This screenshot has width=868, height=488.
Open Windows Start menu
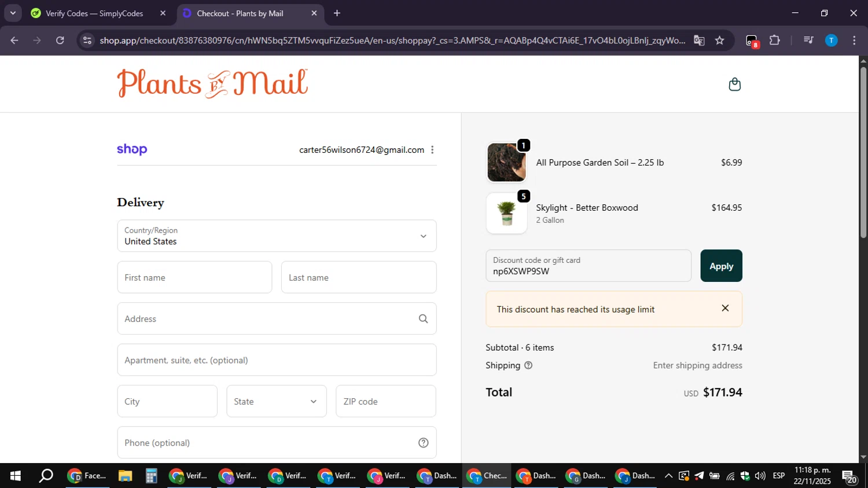click(16, 476)
